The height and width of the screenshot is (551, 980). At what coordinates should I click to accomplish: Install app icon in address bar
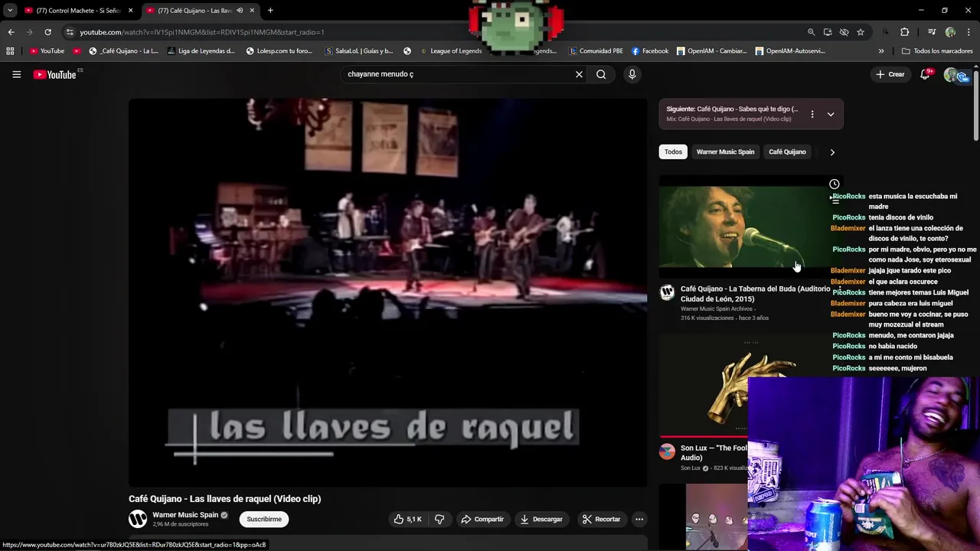tap(828, 32)
